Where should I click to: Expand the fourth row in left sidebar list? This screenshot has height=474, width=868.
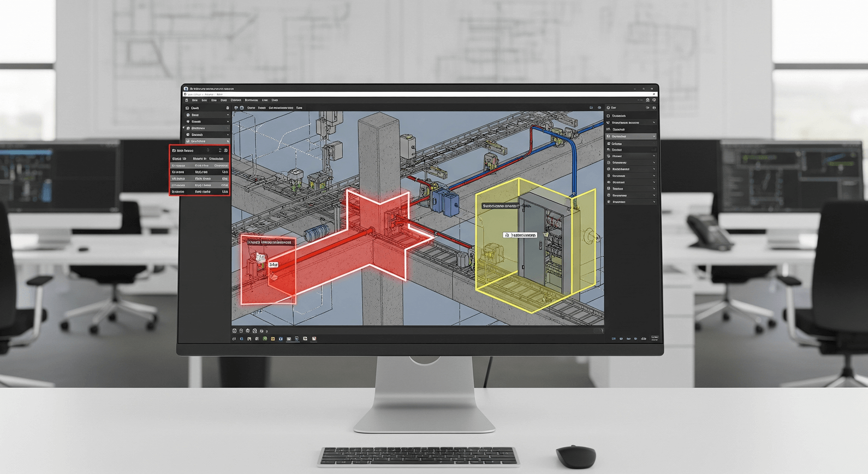pyautogui.click(x=228, y=135)
